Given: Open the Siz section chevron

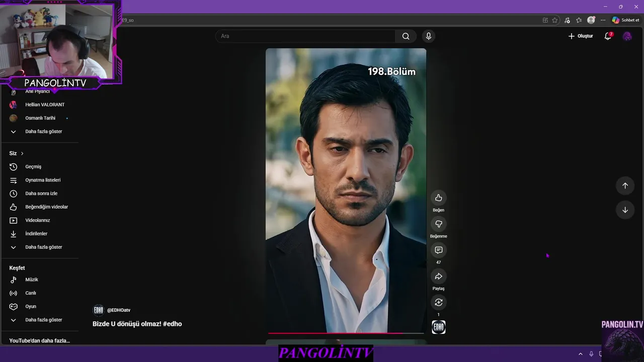Looking at the screenshot, I should tap(22, 153).
